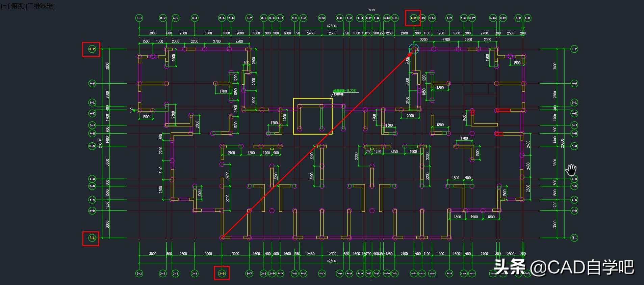The height and width of the screenshot is (285, 644).
Task: Pick the top-row axis bubble 3-13
Action: [322, 18]
